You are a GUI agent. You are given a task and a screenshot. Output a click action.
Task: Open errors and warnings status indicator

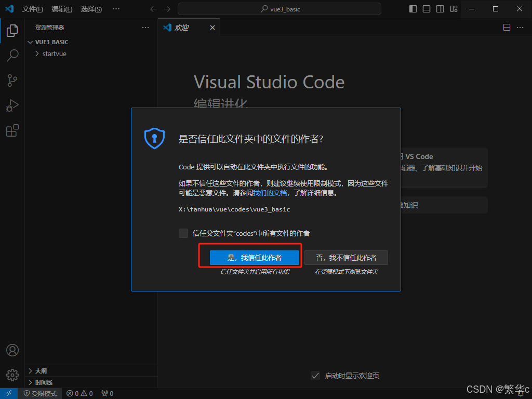click(79, 394)
